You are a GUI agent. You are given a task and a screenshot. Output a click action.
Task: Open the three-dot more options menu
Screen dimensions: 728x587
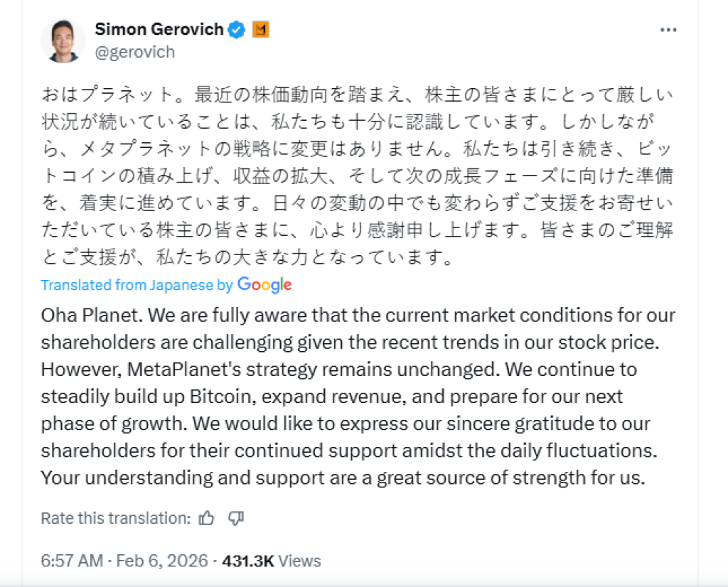(x=668, y=30)
